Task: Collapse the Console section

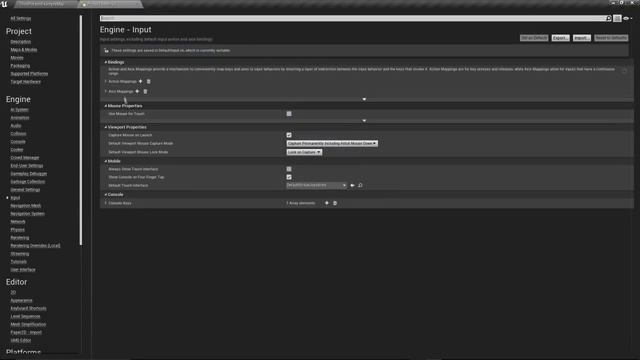Action: pos(106,195)
